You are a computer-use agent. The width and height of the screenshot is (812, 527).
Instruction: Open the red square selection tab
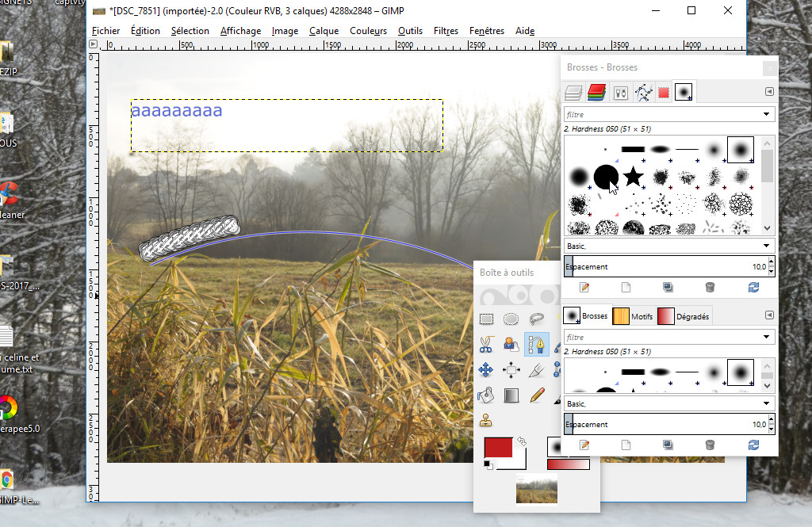click(x=664, y=93)
